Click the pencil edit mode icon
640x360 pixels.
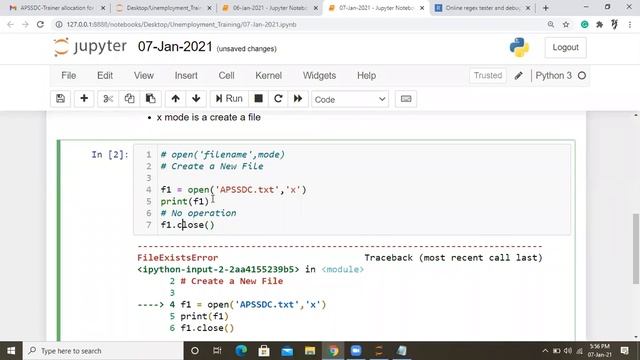518,76
